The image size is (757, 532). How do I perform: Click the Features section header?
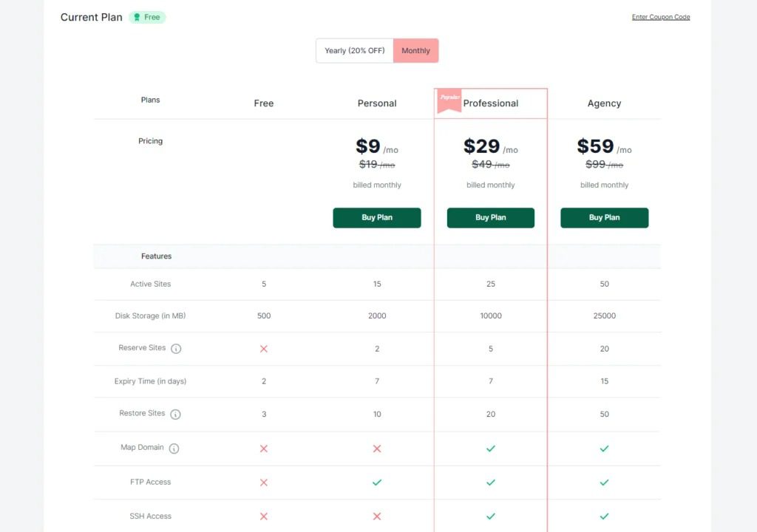click(x=157, y=256)
